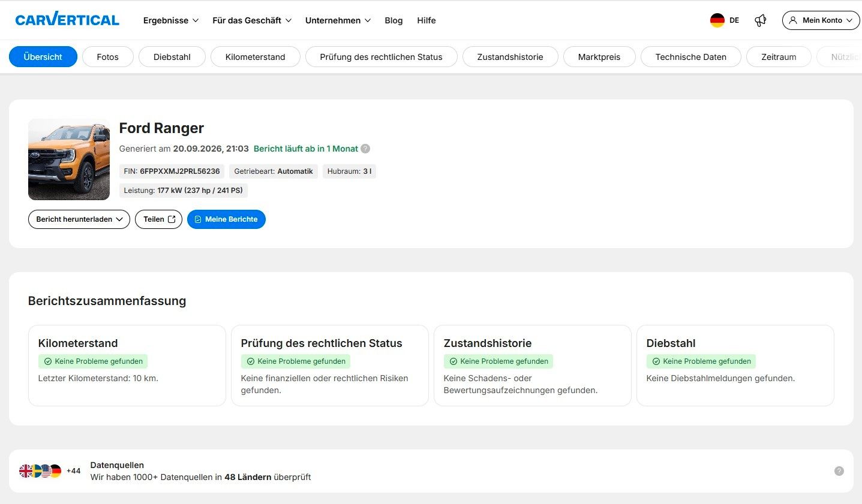The width and height of the screenshot is (862, 504).
Task: Click the Leistung 177 kW chip
Action: click(x=184, y=191)
